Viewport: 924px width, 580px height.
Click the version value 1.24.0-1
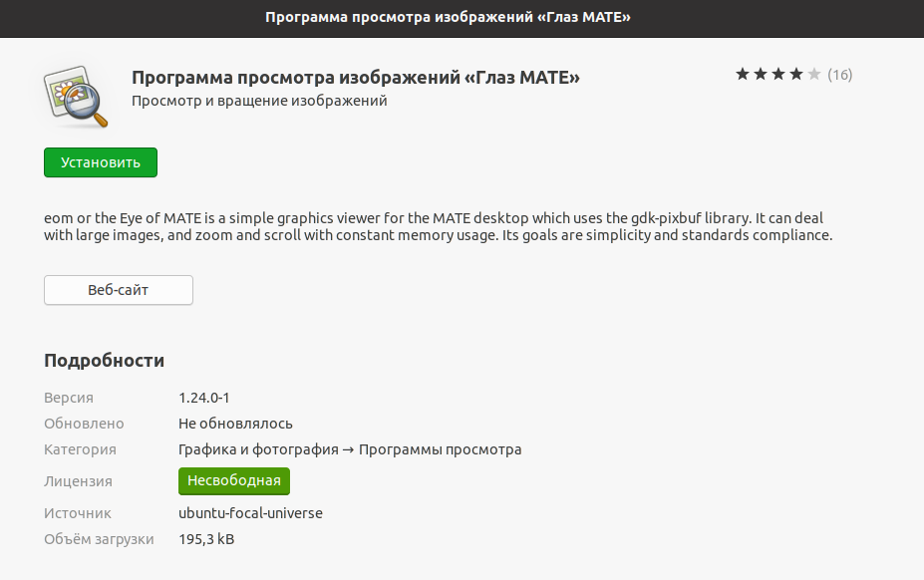(x=204, y=398)
